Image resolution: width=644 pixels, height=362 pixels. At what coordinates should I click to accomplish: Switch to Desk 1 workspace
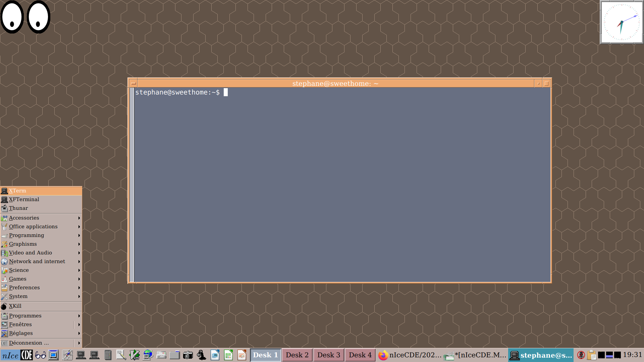[266, 355]
